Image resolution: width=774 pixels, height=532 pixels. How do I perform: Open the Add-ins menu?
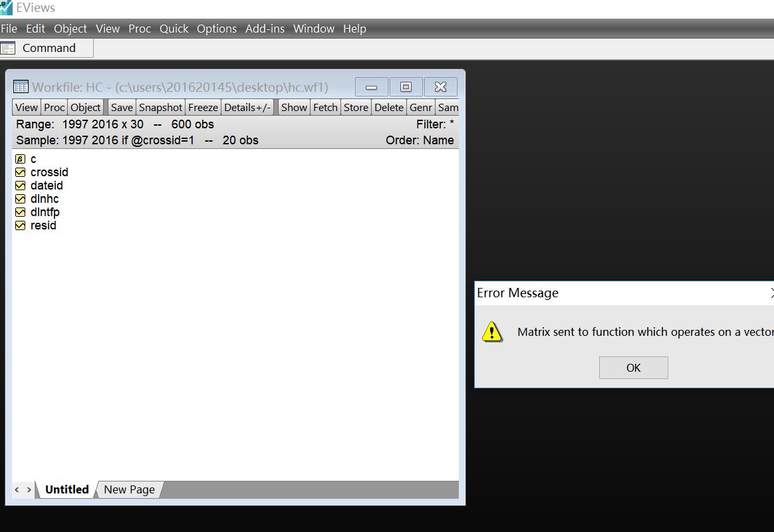pos(265,29)
